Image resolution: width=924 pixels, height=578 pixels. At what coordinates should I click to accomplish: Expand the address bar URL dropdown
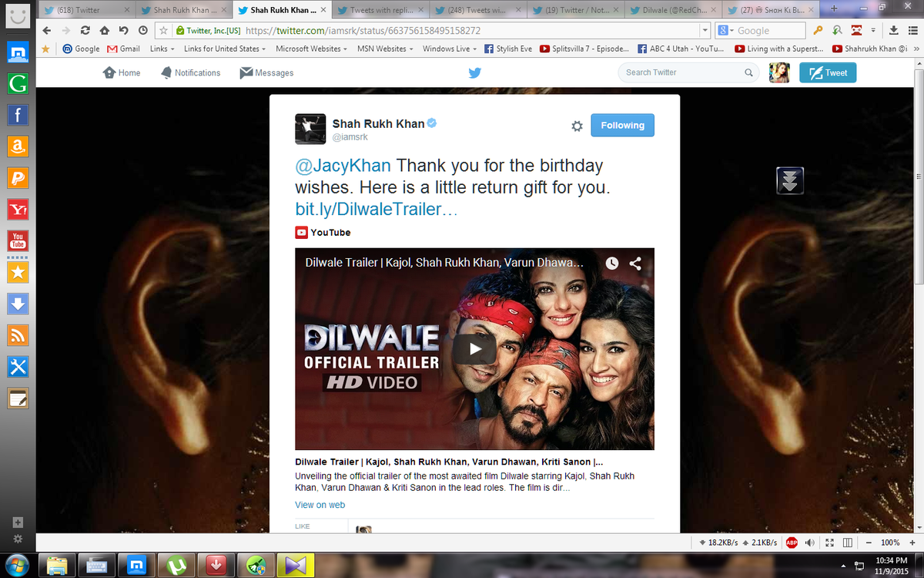pos(705,31)
